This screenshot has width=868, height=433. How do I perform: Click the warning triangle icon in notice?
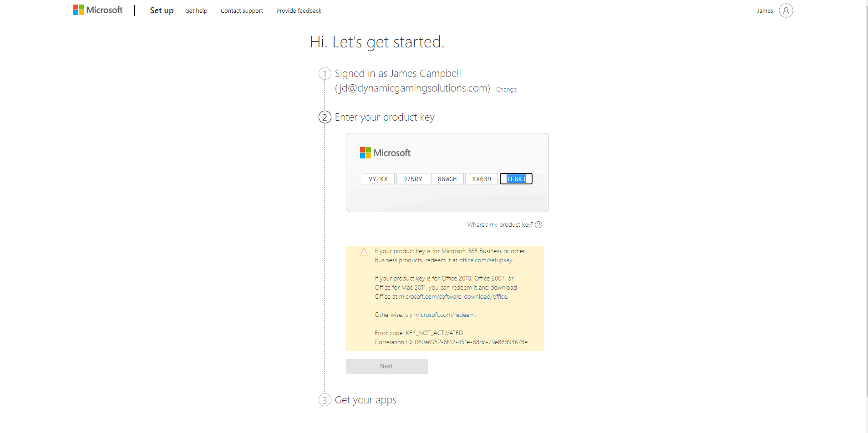(x=364, y=252)
